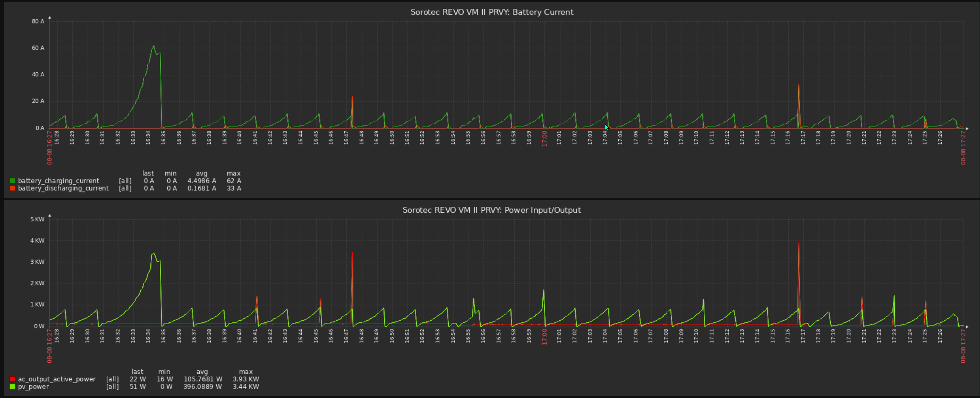Click the 2 KW y-axis label
Screen dimensions: 980x398
[37, 283]
